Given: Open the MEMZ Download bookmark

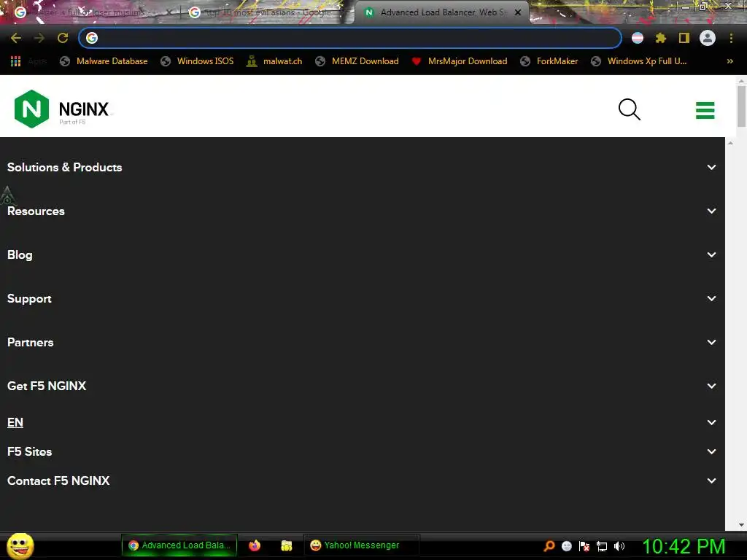Looking at the screenshot, I should click(x=357, y=61).
